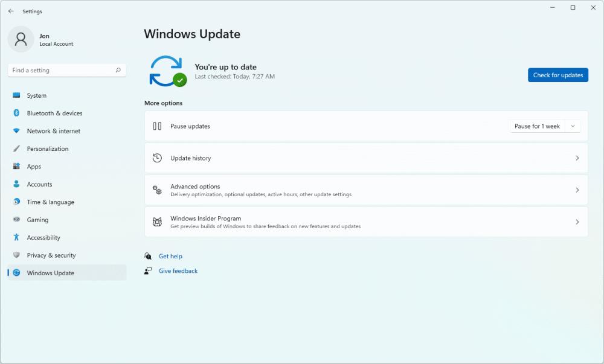The width and height of the screenshot is (604, 364).
Task: Open the Apps settings category
Action: click(x=67, y=166)
